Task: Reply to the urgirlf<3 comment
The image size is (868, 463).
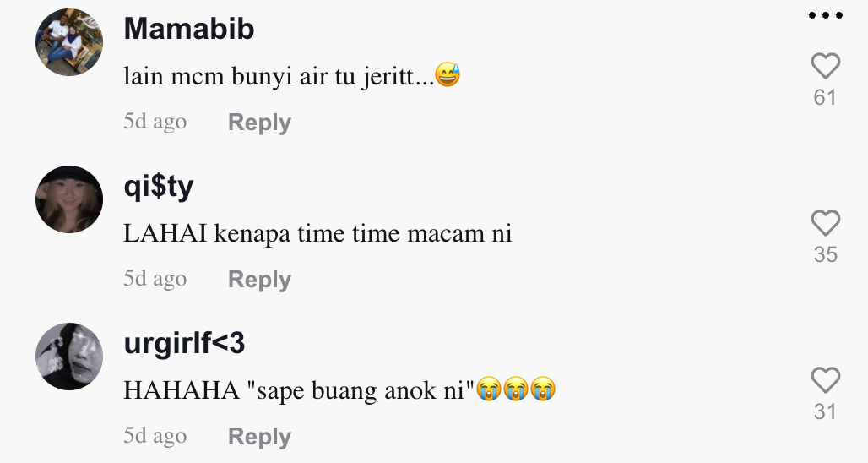Action: [x=259, y=437]
